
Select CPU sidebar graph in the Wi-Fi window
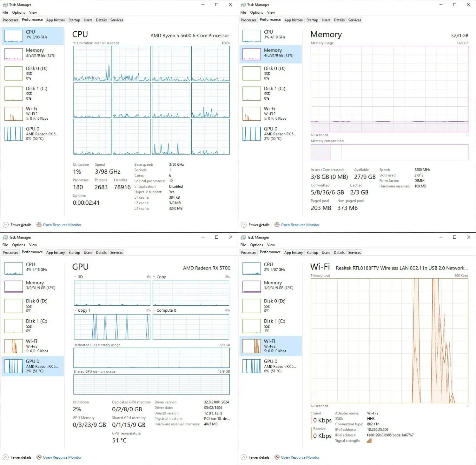pyautogui.click(x=252, y=269)
